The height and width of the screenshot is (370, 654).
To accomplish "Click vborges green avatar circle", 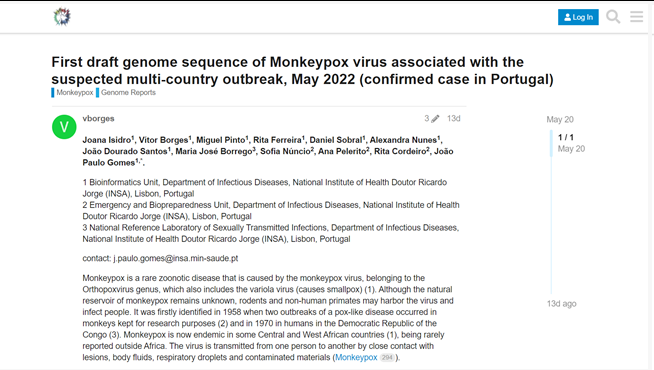I will [64, 127].
